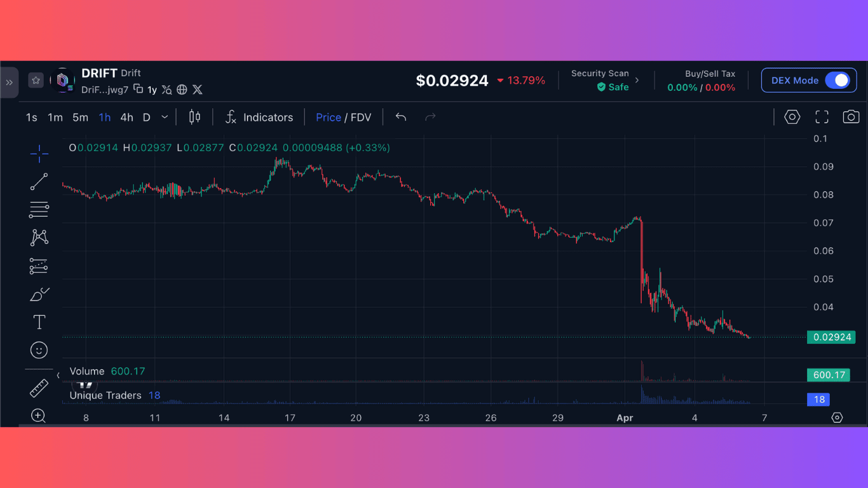The width and height of the screenshot is (868, 488).
Task: Select the XABCD pattern tool
Action: pos(39,237)
